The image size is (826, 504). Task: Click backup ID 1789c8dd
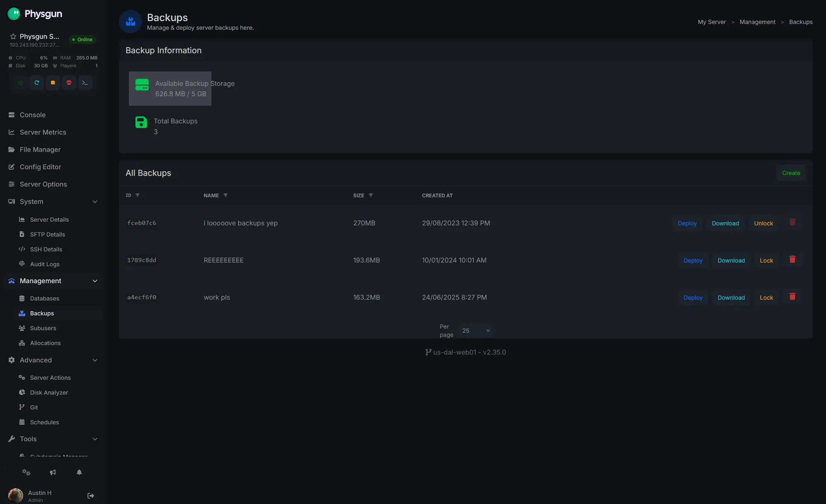click(x=142, y=260)
